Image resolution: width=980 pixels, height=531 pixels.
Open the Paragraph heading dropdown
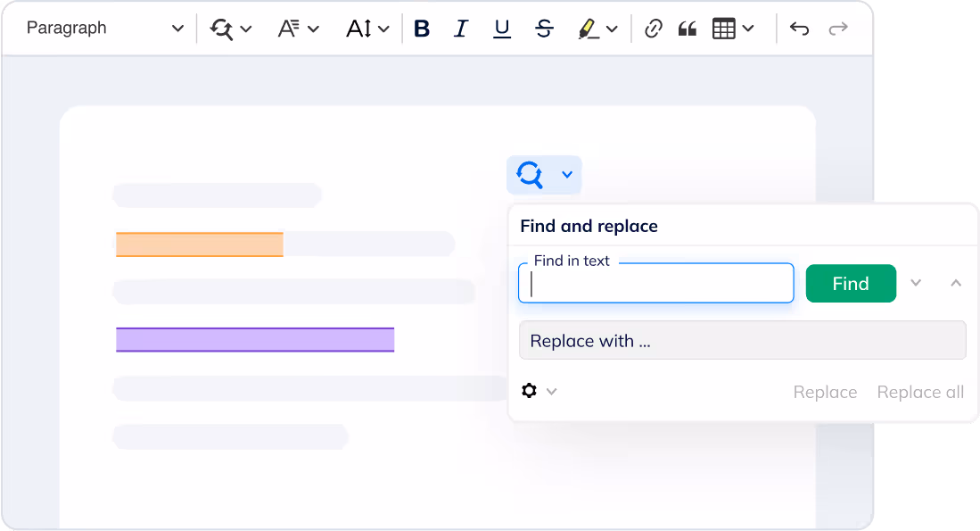[104, 29]
